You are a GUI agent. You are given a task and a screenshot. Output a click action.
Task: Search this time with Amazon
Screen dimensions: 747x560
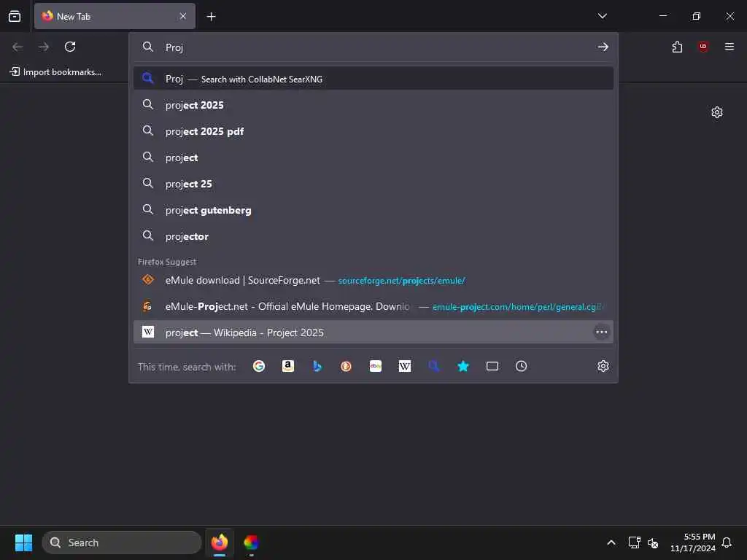(287, 366)
